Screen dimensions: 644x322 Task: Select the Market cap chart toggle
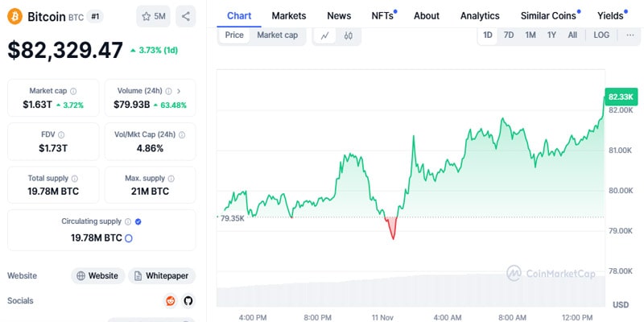pyautogui.click(x=277, y=35)
